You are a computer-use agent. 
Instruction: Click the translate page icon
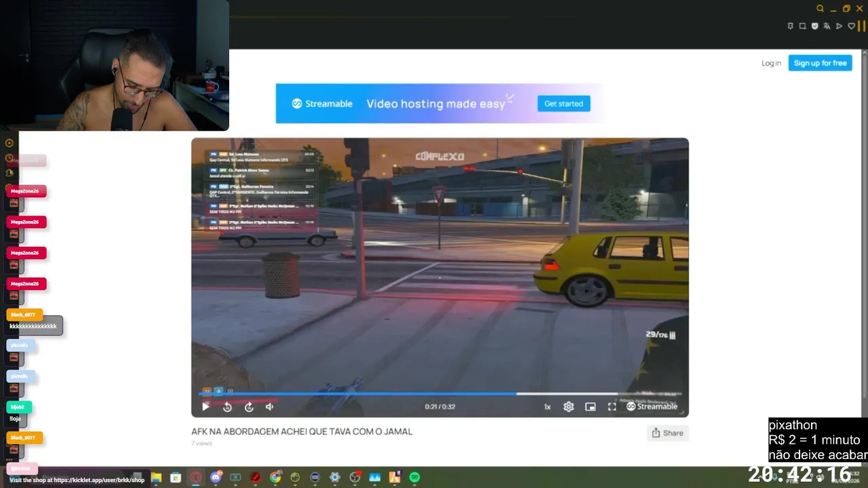pyautogui.click(x=827, y=26)
